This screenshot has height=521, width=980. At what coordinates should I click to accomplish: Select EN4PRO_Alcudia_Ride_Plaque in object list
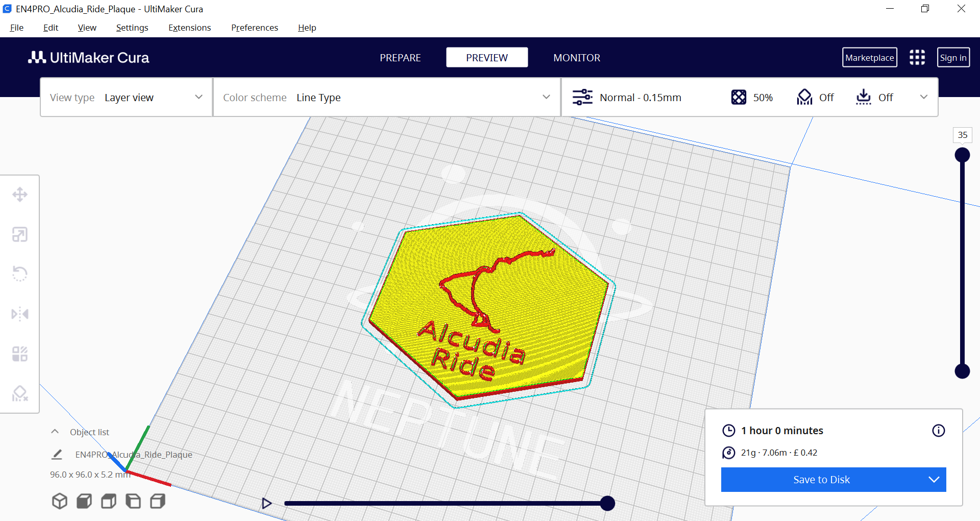tap(134, 455)
